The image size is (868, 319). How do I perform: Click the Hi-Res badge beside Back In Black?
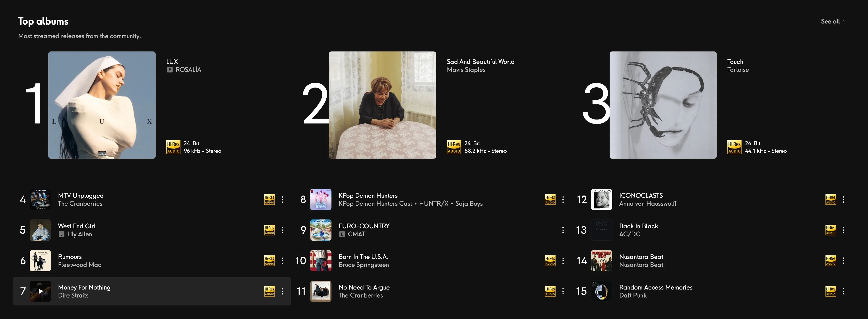[830, 230]
